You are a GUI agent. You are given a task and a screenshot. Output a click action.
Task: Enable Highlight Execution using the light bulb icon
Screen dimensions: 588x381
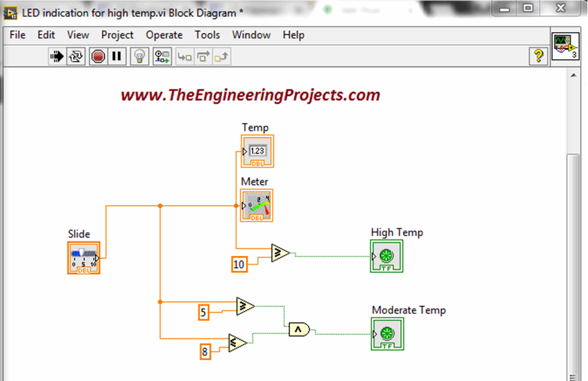pos(139,56)
